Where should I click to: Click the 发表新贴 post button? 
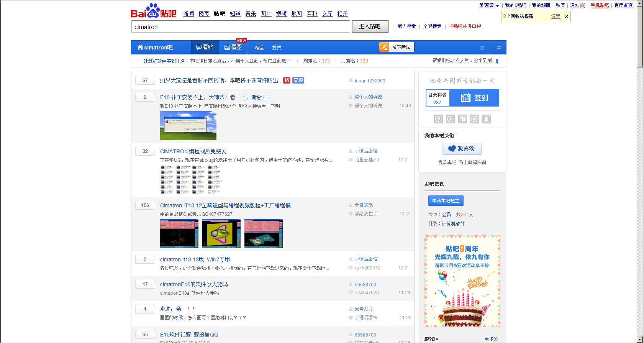[x=397, y=47]
